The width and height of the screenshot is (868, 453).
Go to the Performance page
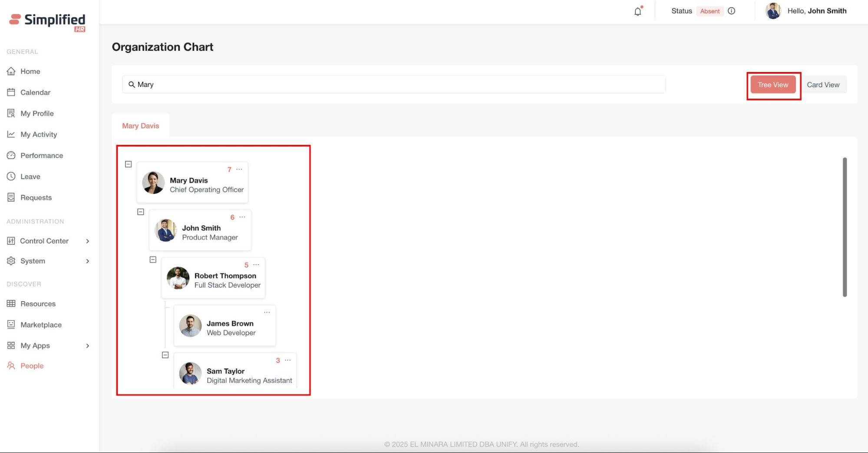pyautogui.click(x=41, y=155)
